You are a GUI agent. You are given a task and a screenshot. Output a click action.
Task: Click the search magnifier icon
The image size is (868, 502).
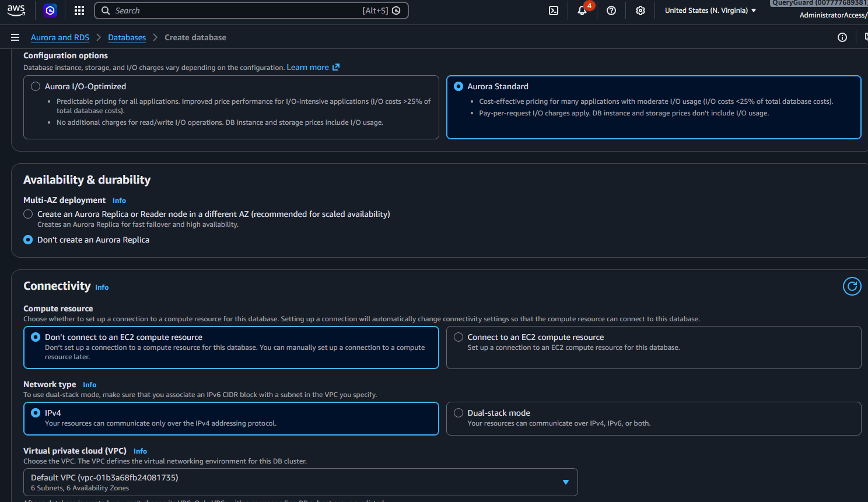106,10
